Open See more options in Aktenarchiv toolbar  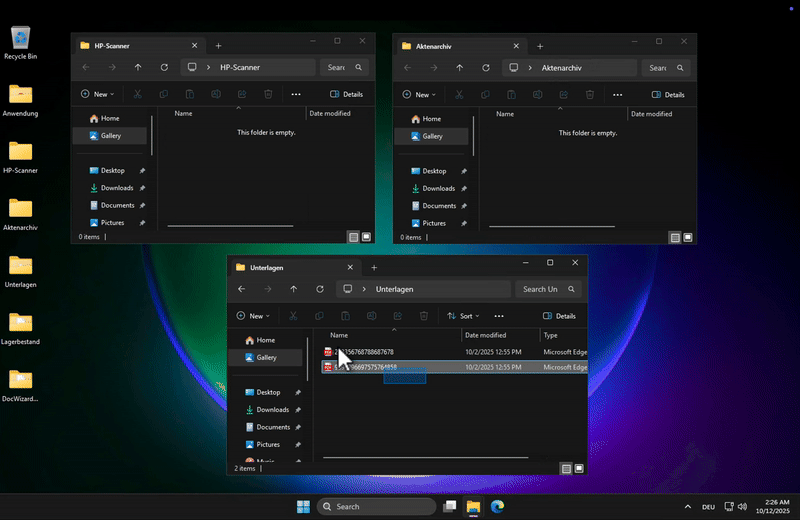[617, 94]
